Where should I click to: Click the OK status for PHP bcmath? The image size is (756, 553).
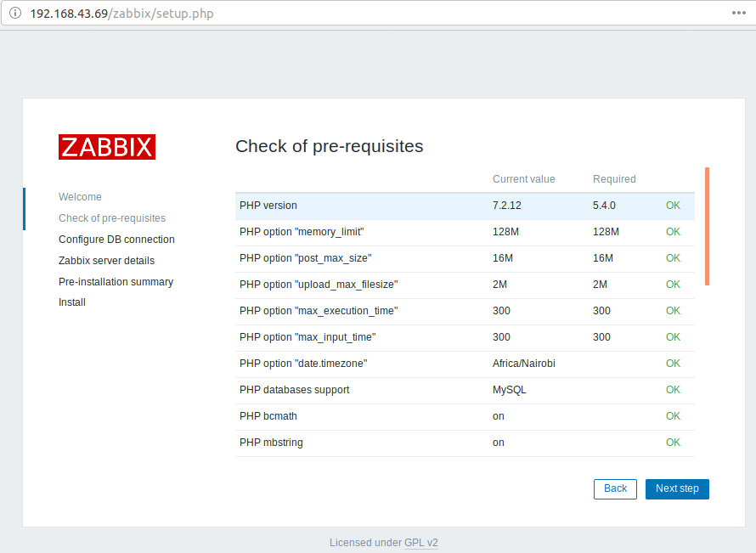pos(673,416)
